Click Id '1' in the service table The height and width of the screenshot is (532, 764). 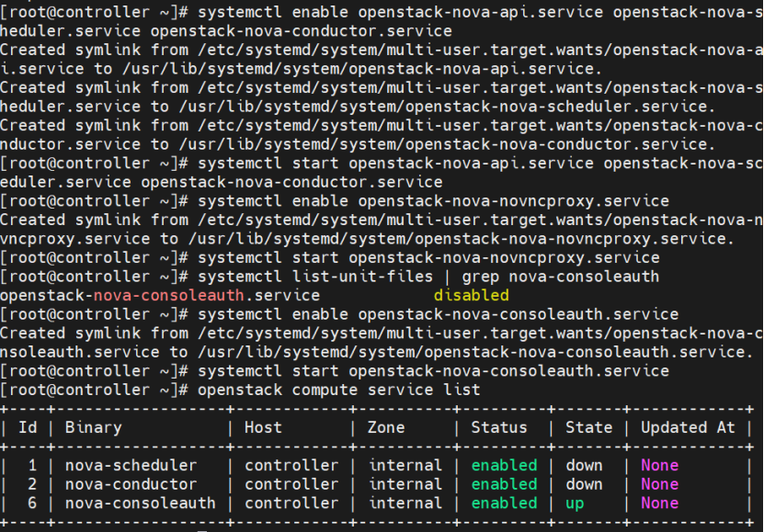coord(32,465)
